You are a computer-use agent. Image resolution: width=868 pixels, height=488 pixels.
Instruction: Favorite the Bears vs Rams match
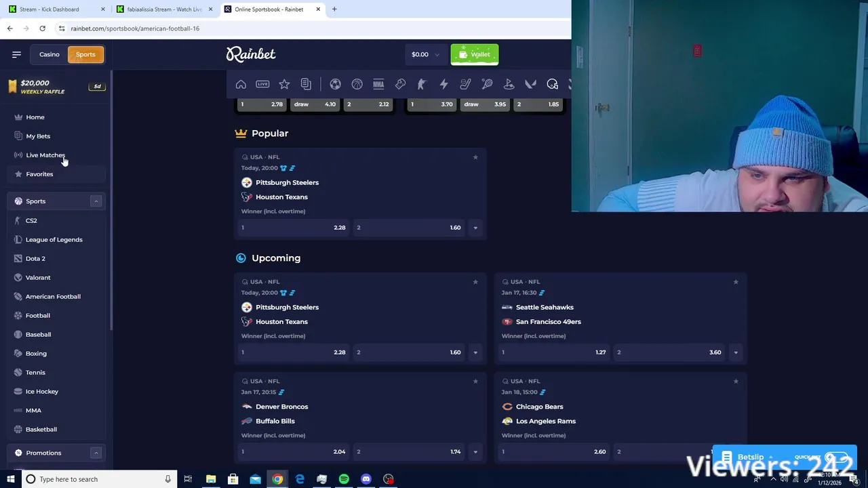point(736,382)
